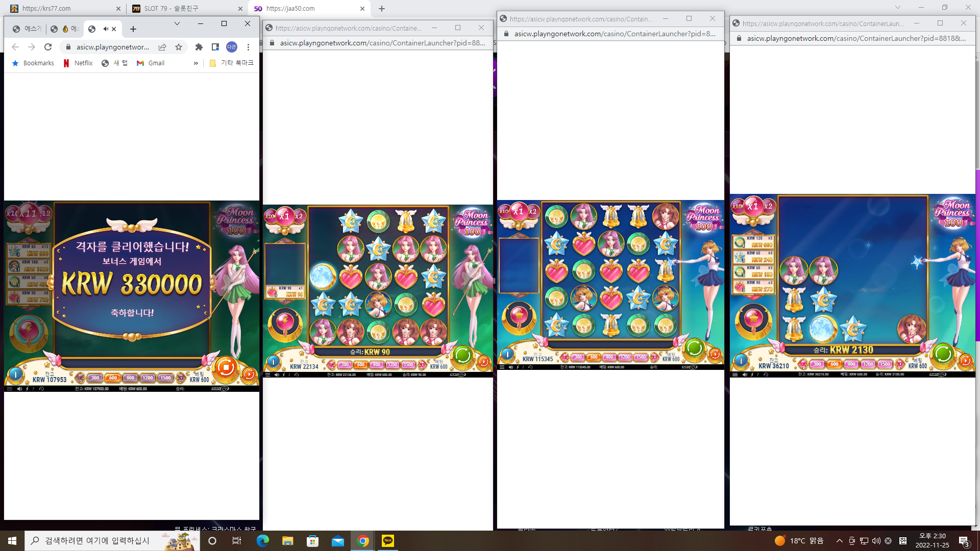Share this page from the address bar

pos(162,47)
